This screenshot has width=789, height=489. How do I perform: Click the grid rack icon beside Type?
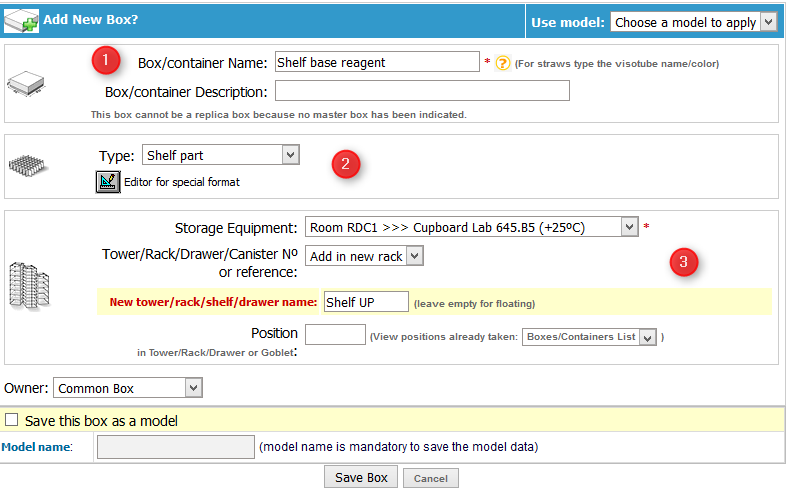click(x=28, y=166)
